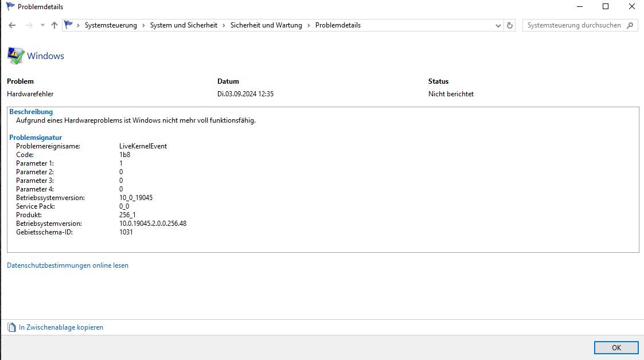
Task: Minimize the Problemdetails window
Action: pos(580,6)
